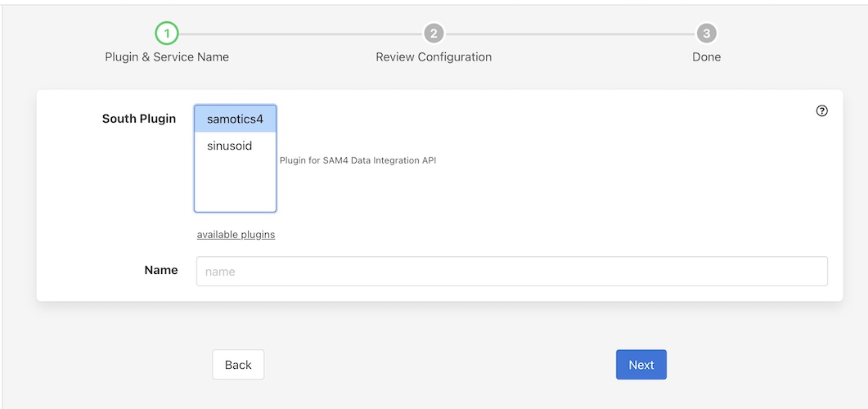Viewport: 868px width, 409px height.
Task: Click the help question mark icon
Action: point(822,111)
